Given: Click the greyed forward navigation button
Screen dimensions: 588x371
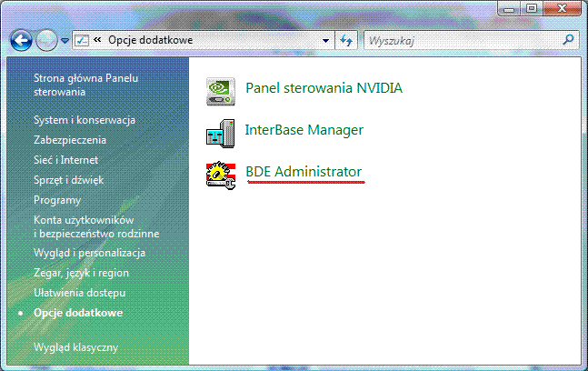Looking at the screenshot, I should click(x=46, y=40).
